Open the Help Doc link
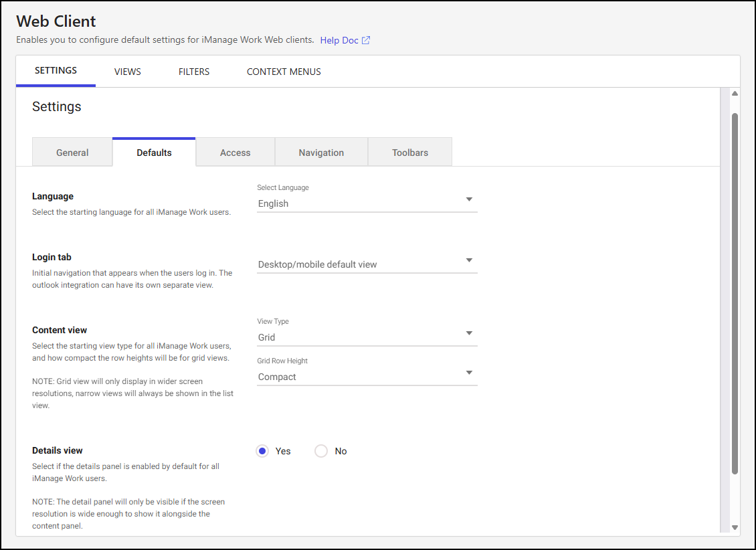Screen dimensions: 756x550 click(339, 40)
